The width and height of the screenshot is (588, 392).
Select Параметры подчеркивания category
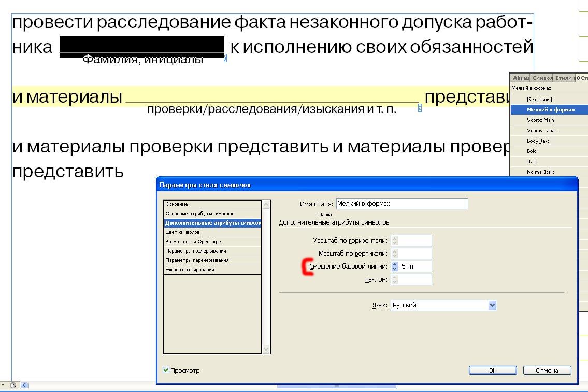pos(212,251)
